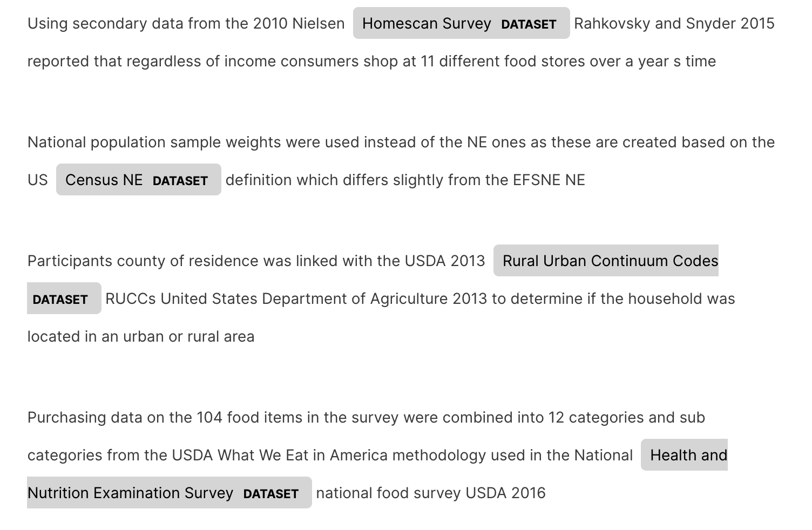Click the text urban or rural area
Screen dimensions: 812x530
click(188, 336)
